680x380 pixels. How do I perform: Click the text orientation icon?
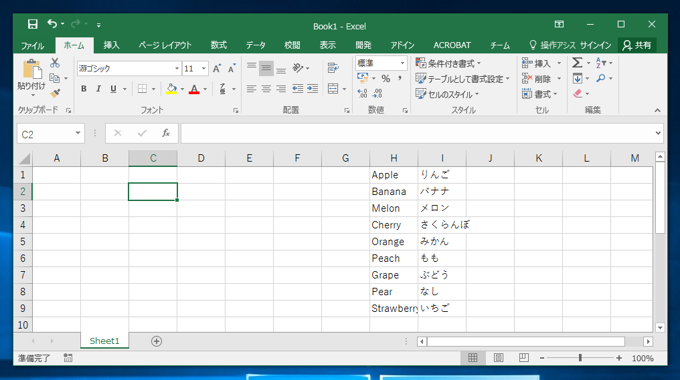[298, 68]
